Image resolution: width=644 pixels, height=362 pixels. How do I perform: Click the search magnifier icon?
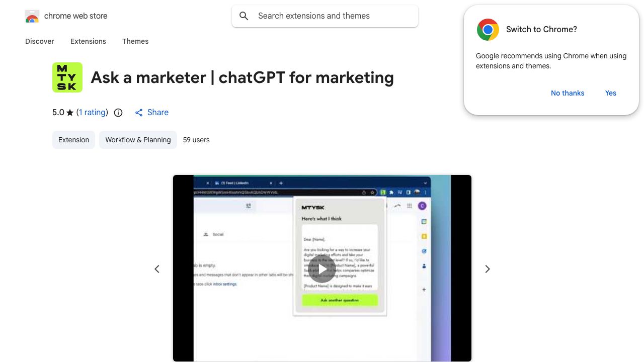click(x=244, y=16)
